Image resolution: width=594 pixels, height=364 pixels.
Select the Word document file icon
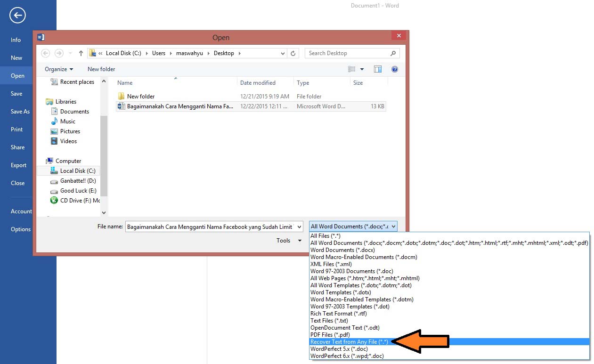click(x=122, y=106)
